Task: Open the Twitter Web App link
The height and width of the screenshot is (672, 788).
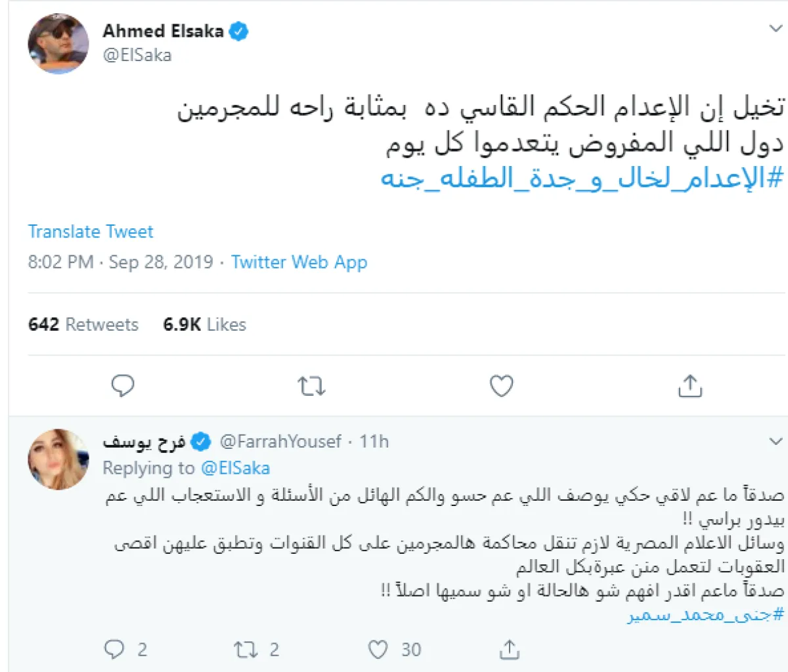Action: click(x=299, y=262)
